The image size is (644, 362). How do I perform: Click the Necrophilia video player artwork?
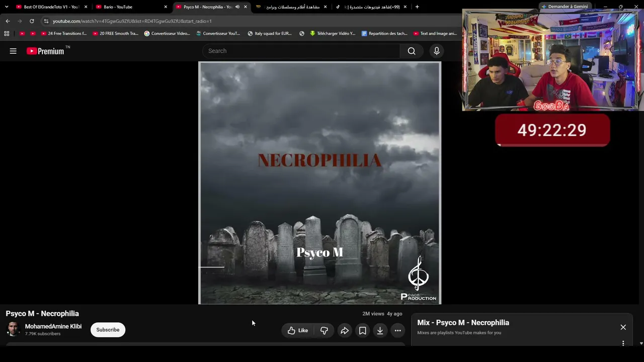[x=319, y=183]
